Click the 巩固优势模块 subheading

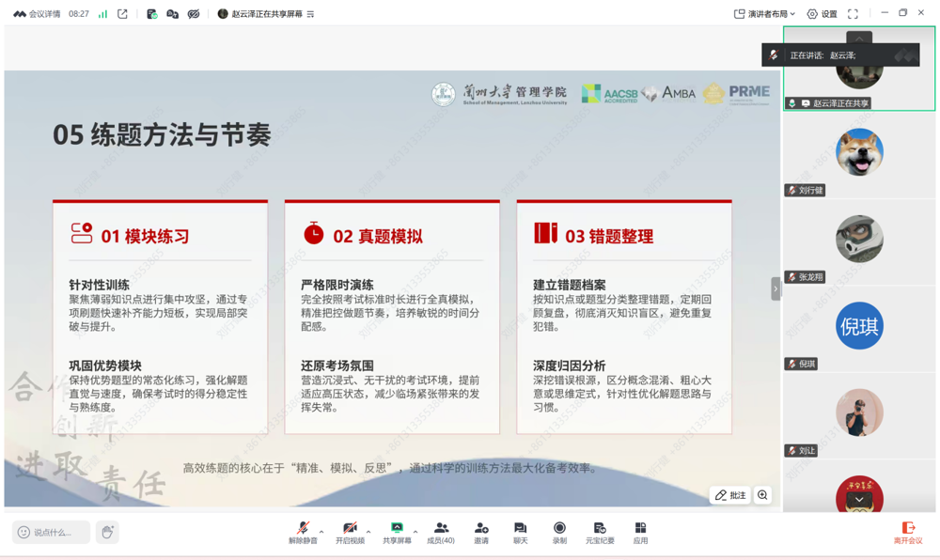point(105,366)
